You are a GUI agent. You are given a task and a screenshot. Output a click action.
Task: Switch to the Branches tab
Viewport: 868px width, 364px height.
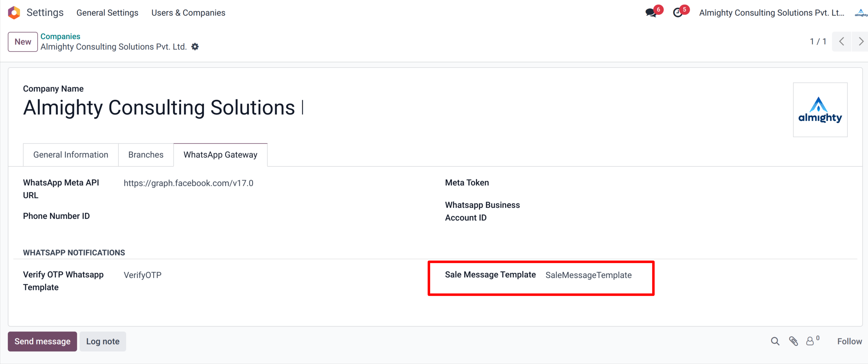(146, 154)
